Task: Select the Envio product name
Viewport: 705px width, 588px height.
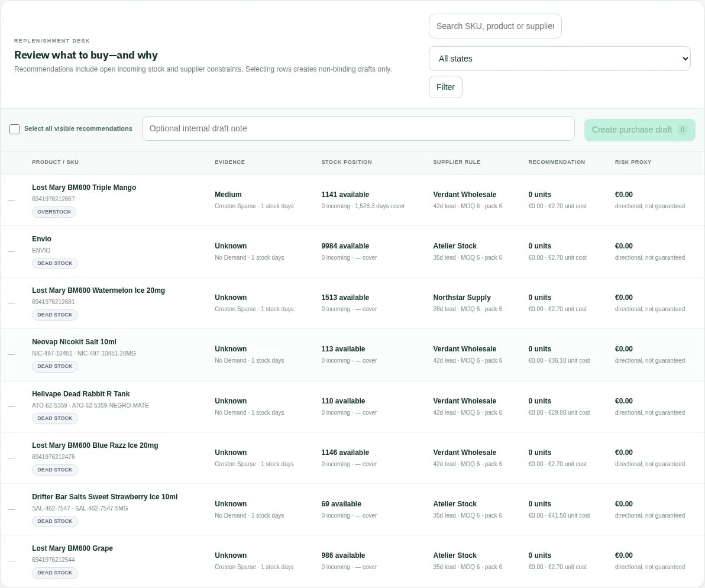Action: [42, 239]
